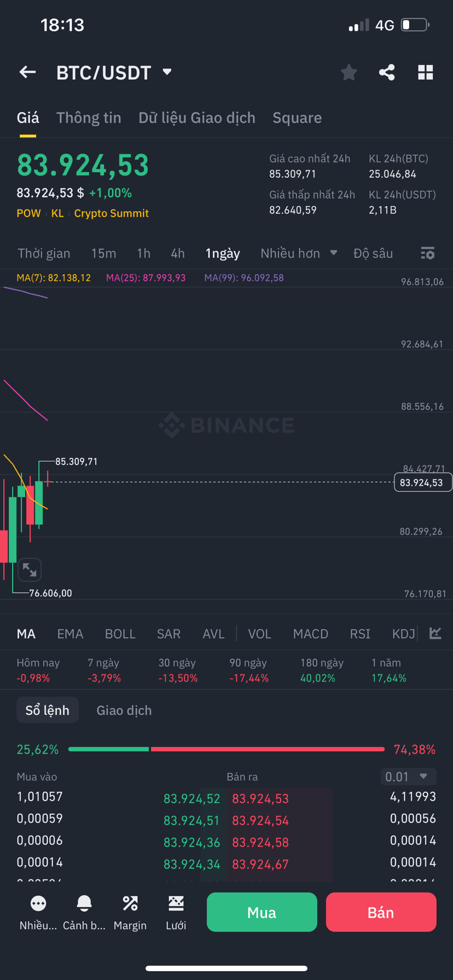Tap the POW tag link
Image resolution: width=453 pixels, height=980 pixels.
click(28, 213)
